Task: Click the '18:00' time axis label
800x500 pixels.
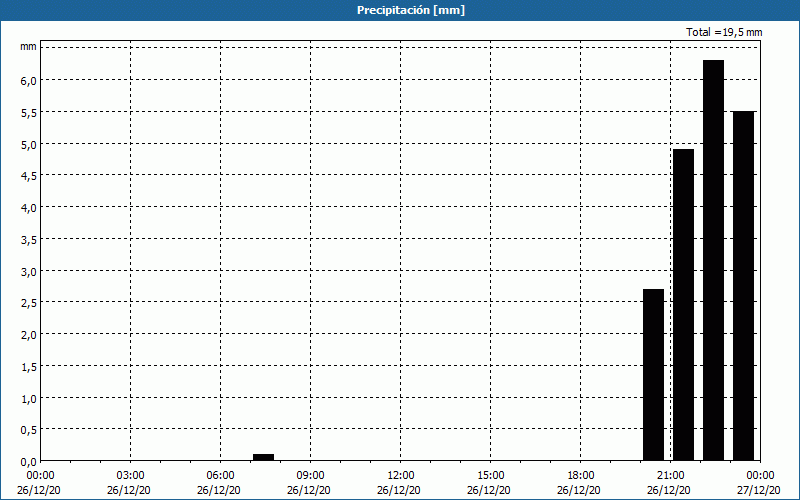Action: [x=581, y=476]
